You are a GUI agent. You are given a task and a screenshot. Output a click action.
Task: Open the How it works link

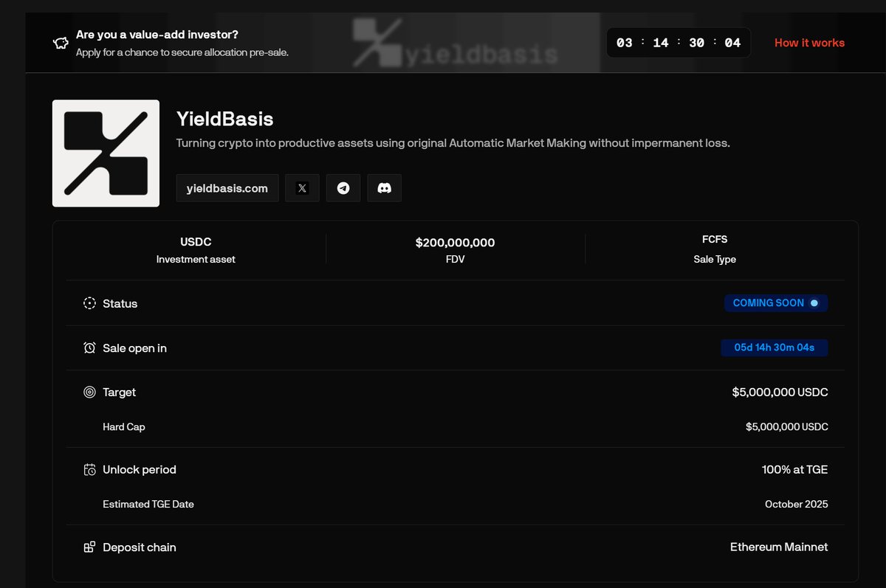pyautogui.click(x=809, y=43)
